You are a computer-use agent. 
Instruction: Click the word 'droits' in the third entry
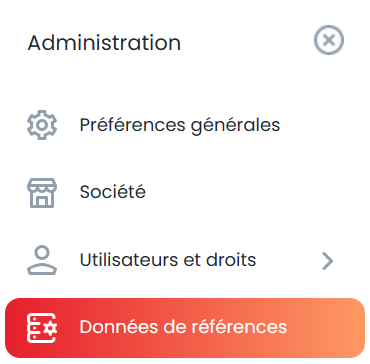point(231,260)
